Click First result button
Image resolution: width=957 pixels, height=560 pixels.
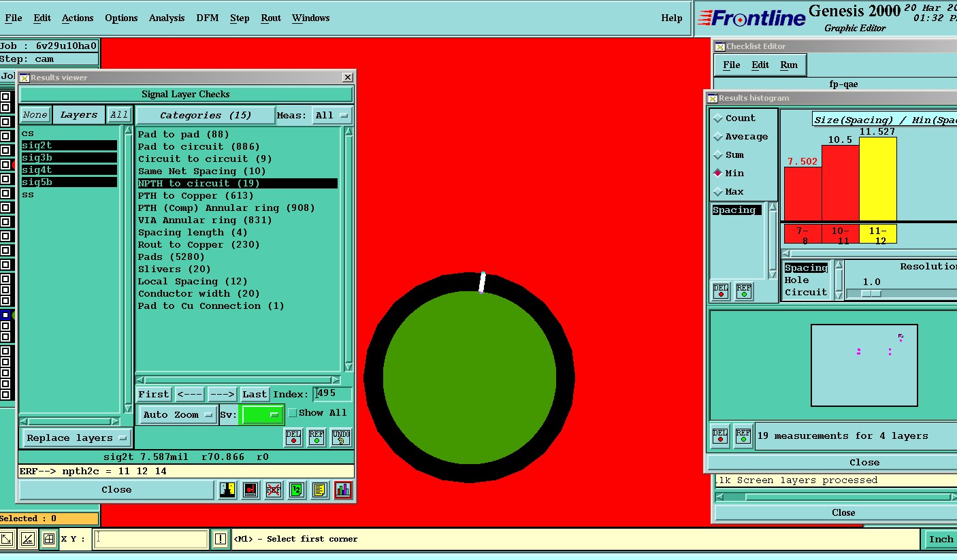click(x=154, y=394)
